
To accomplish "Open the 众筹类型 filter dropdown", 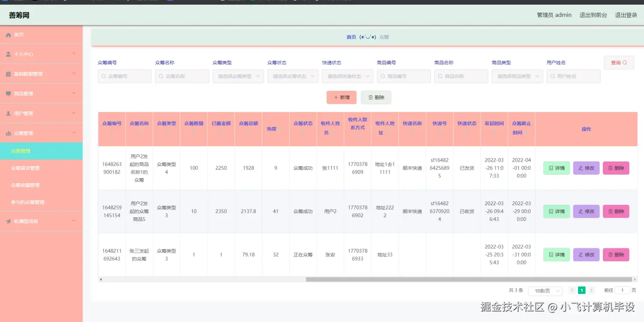I will click(238, 76).
